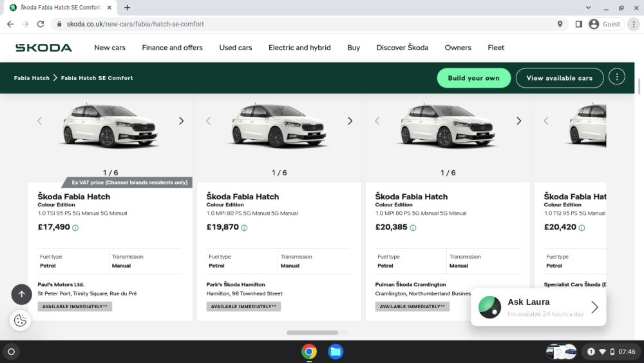Show previous image of £19,870 car
Screen dimensions: 644x363
coord(208,121)
